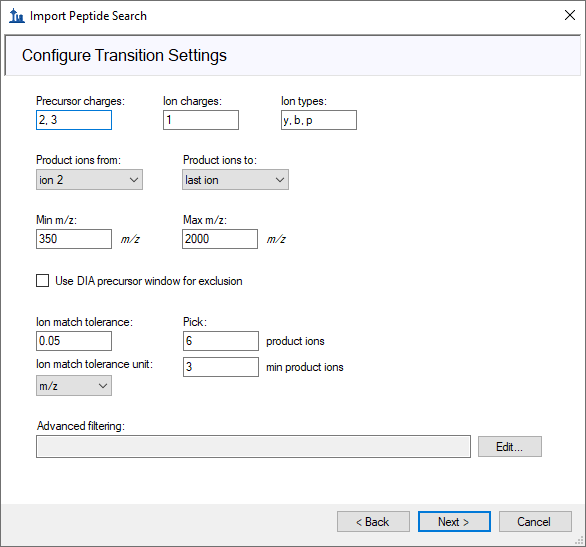This screenshot has height=547, width=586.
Task: Click the resize grip in dialog corner
Action: point(580,541)
